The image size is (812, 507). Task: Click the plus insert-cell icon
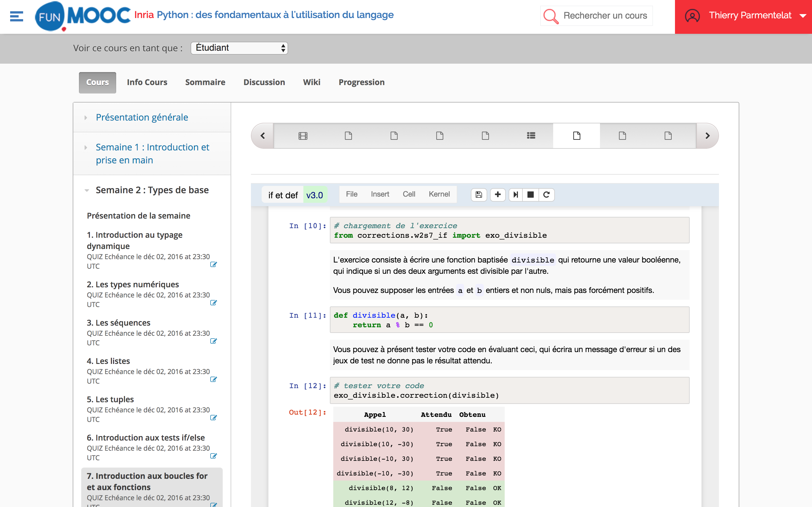click(498, 194)
